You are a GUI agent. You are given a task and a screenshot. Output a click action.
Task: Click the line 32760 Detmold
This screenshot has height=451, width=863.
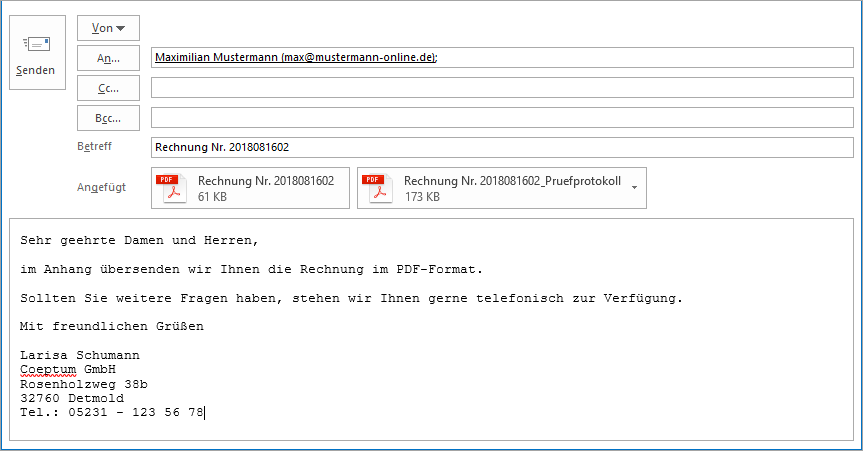pos(72,398)
